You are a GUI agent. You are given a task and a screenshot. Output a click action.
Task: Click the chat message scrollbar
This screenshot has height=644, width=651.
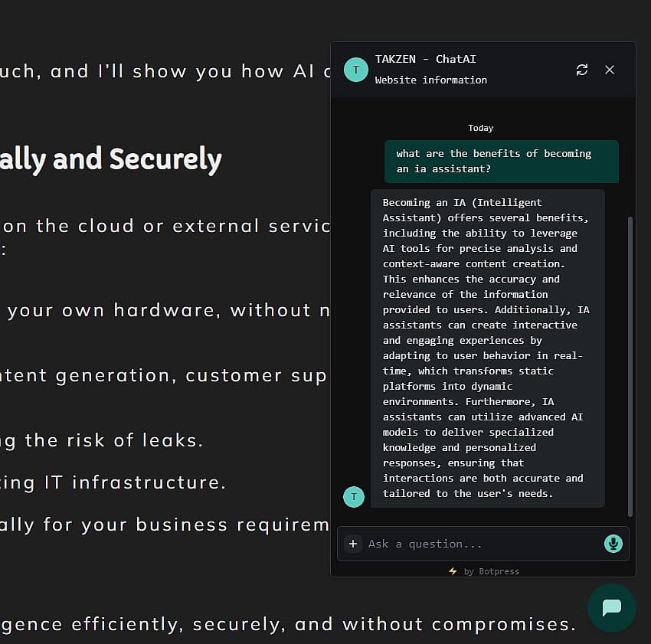pyautogui.click(x=630, y=366)
